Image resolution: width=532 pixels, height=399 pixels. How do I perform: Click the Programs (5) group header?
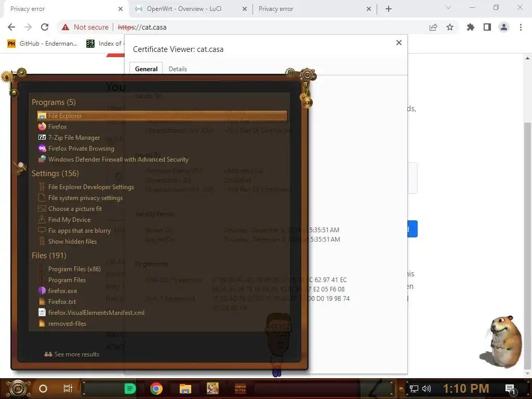click(x=54, y=102)
